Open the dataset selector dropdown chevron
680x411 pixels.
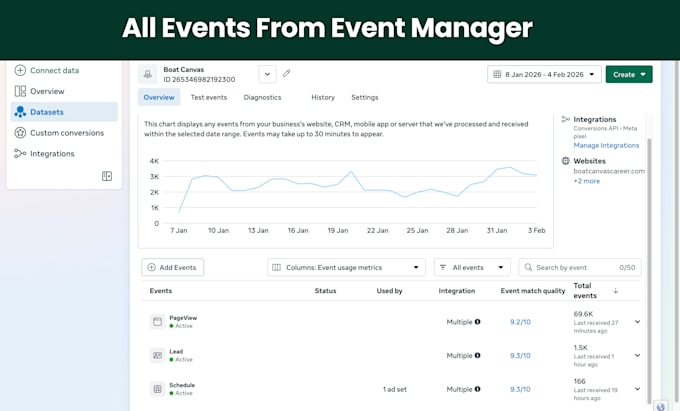click(268, 74)
